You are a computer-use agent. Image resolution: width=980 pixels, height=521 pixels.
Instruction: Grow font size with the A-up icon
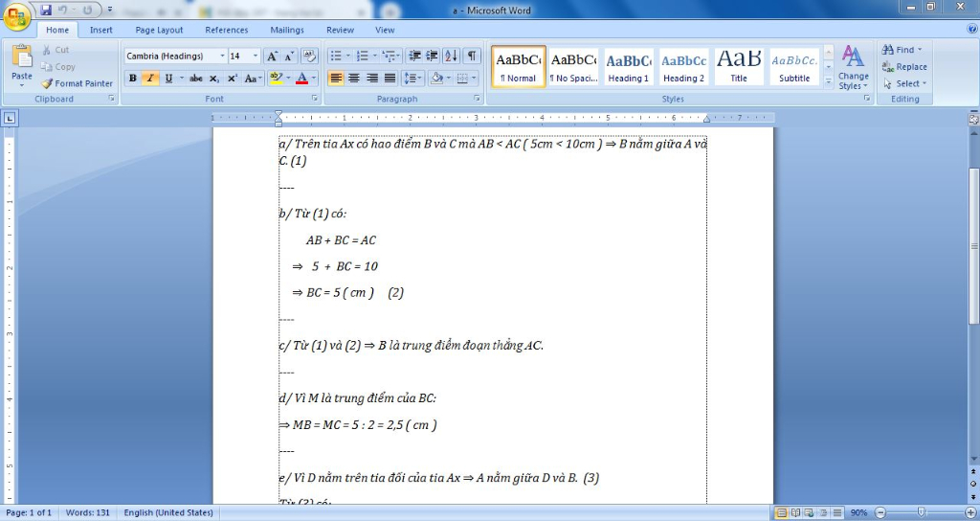[x=272, y=57]
